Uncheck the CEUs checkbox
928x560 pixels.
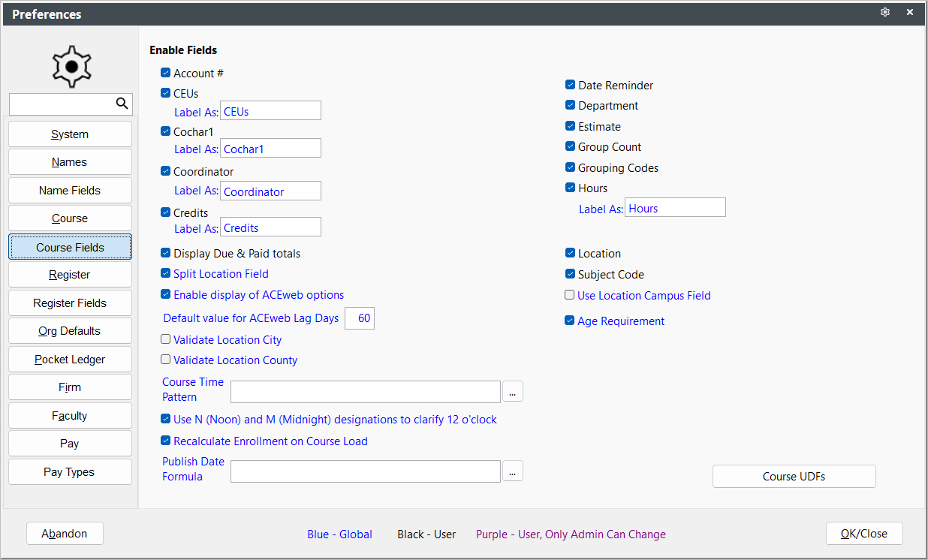(x=166, y=93)
